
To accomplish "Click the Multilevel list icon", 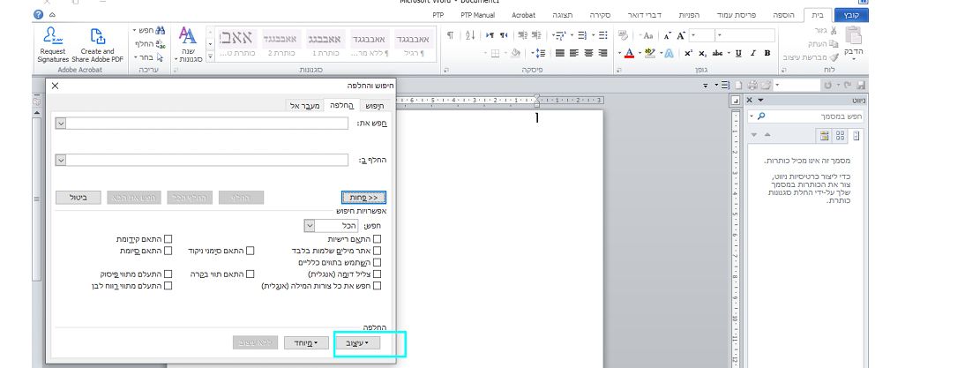I will point(560,35).
